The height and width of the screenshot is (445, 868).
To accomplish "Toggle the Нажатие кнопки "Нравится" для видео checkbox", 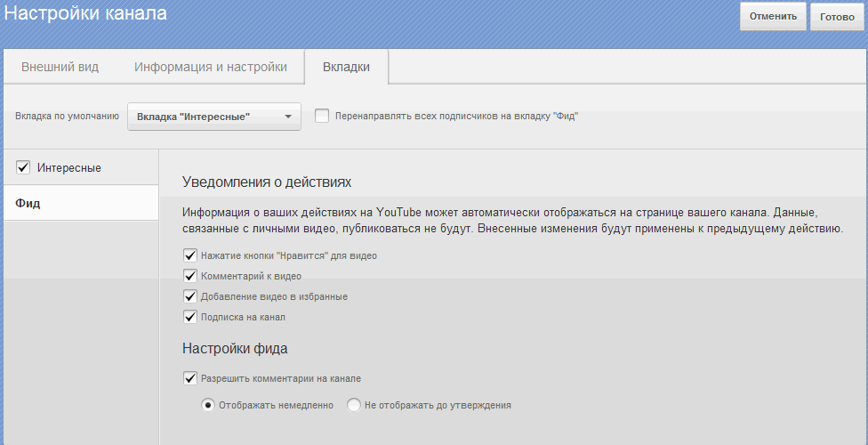I will coord(190,255).
